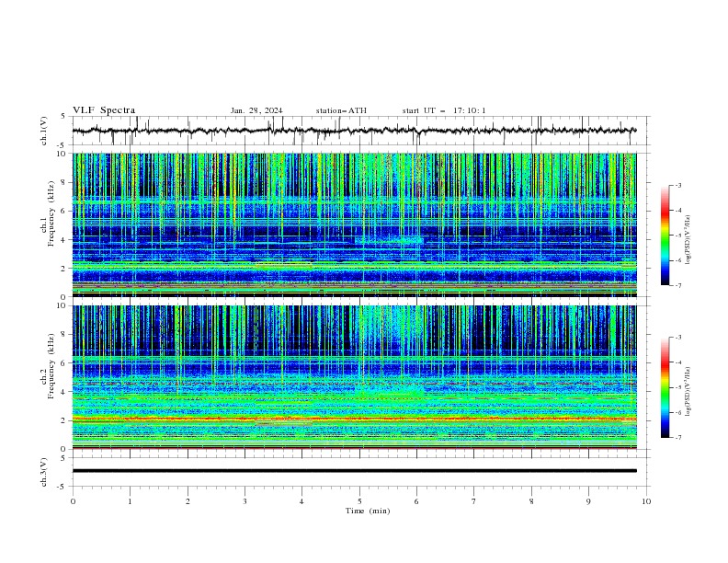Click the time axis tick label "7"
This screenshot has width=728, height=563.
pyautogui.click(x=474, y=501)
